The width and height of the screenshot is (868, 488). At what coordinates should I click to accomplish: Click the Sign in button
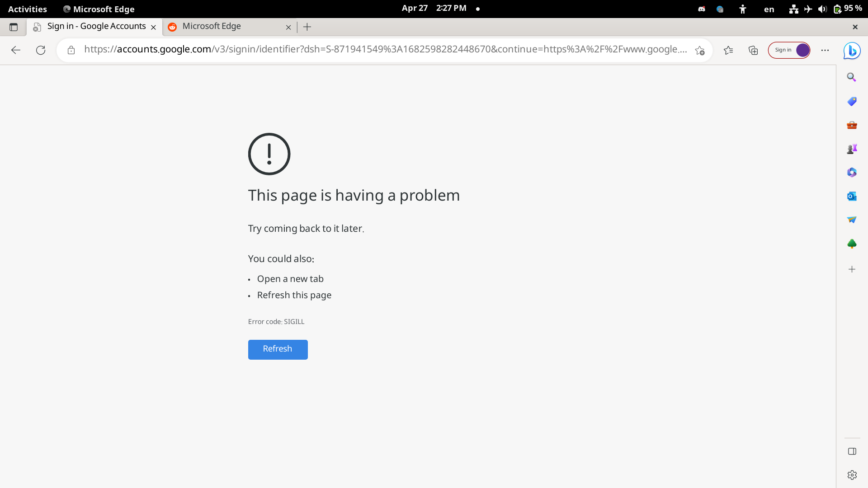coord(784,50)
